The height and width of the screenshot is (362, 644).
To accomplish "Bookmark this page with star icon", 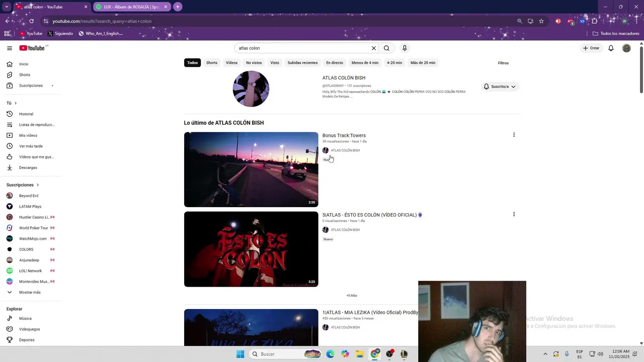I will (x=541, y=21).
